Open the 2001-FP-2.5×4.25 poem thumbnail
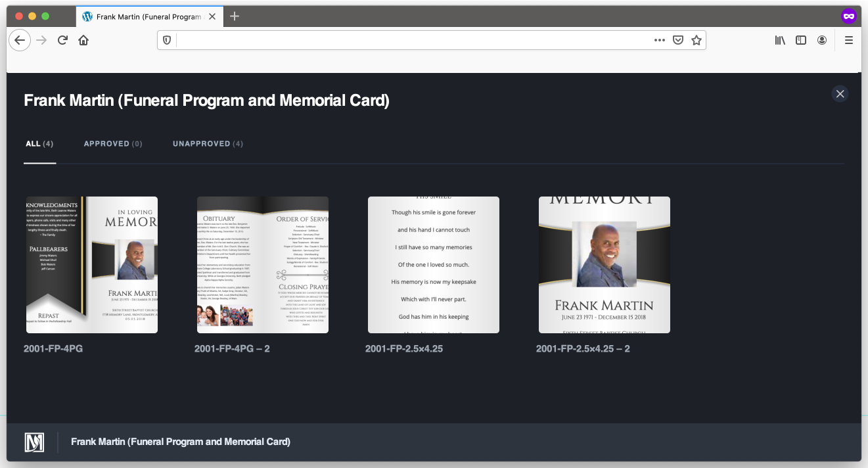This screenshot has width=868, height=468. coord(434,265)
